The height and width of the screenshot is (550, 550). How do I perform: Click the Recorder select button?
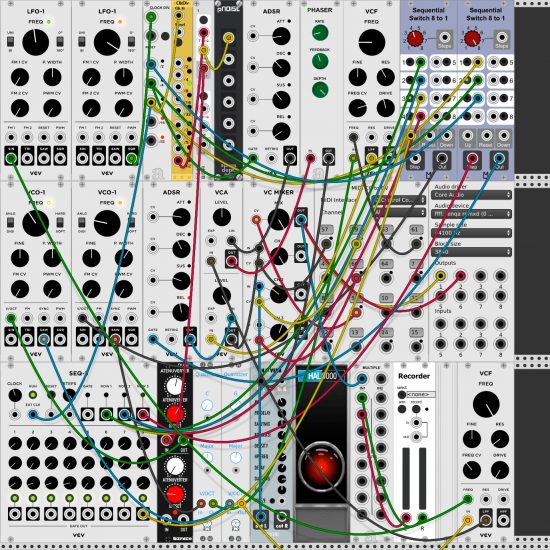402,395
